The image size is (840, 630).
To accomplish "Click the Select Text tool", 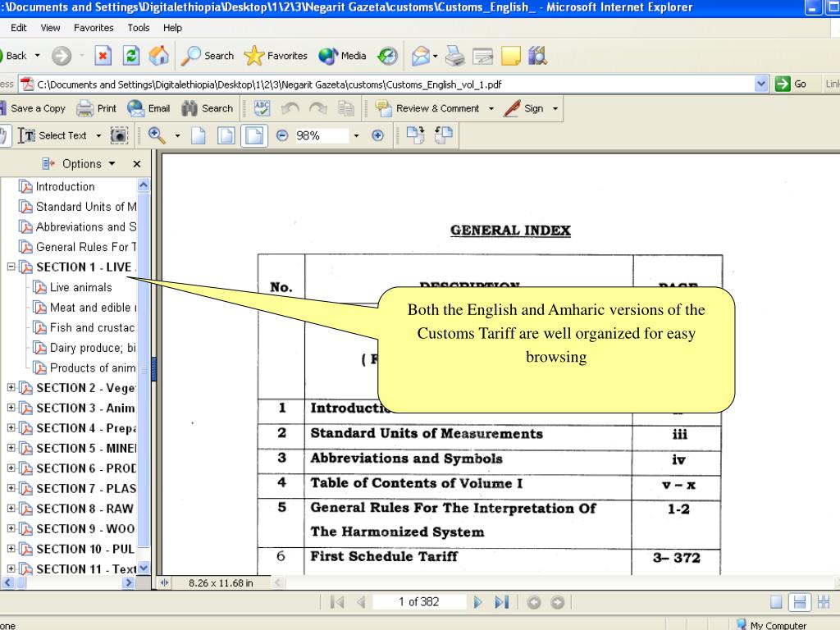I will 52,135.
